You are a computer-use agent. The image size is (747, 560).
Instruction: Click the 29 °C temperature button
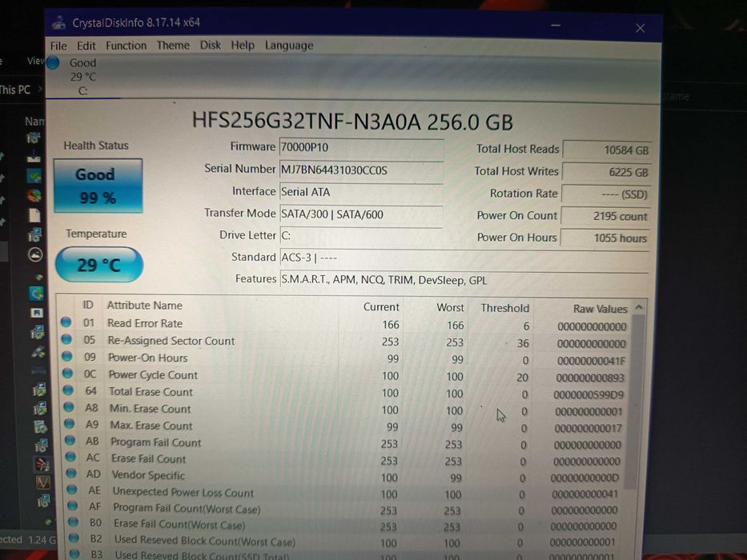[x=99, y=264]
